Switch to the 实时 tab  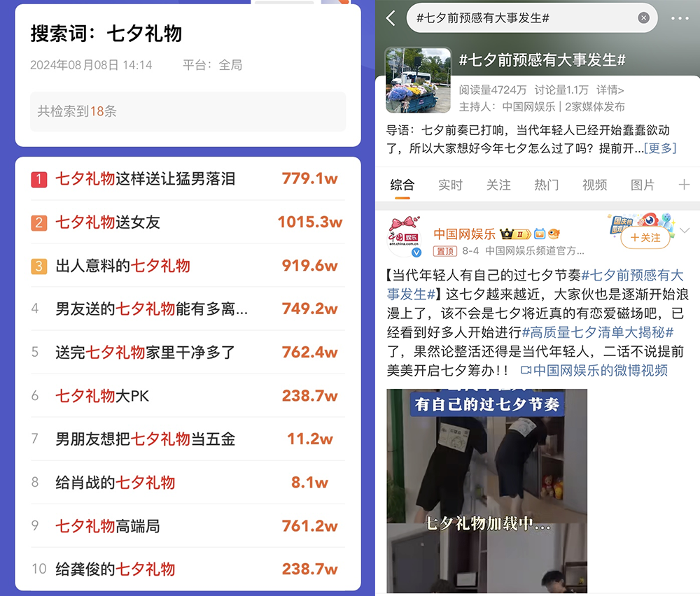point(450,185)
